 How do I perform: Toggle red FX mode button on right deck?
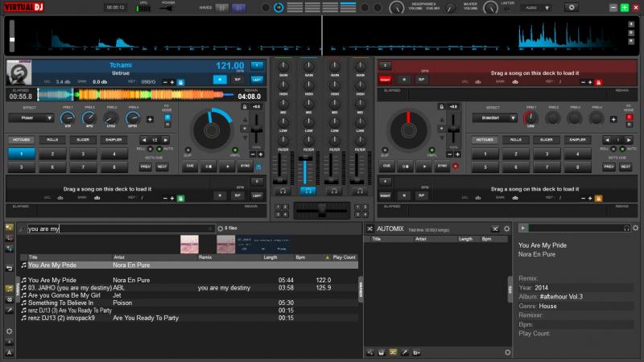(629, 117)
